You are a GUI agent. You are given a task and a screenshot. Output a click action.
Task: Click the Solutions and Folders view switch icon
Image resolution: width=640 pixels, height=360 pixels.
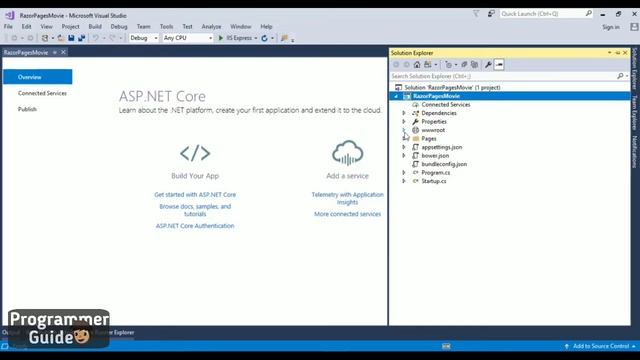tap(428, 64)
